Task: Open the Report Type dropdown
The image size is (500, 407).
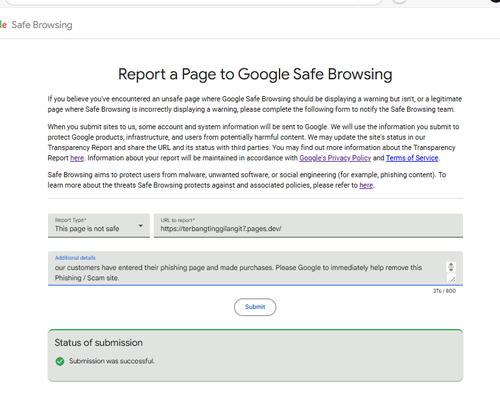Action: click(x=99, y=226)
